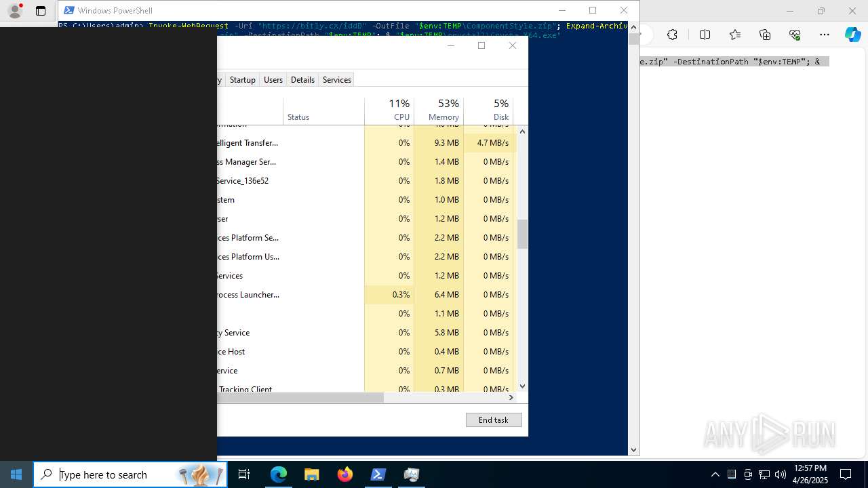This screenshot has height=488, width=868.
Task: Click Task Manager vertical scrollbar thumb
Action: point(522,234)
